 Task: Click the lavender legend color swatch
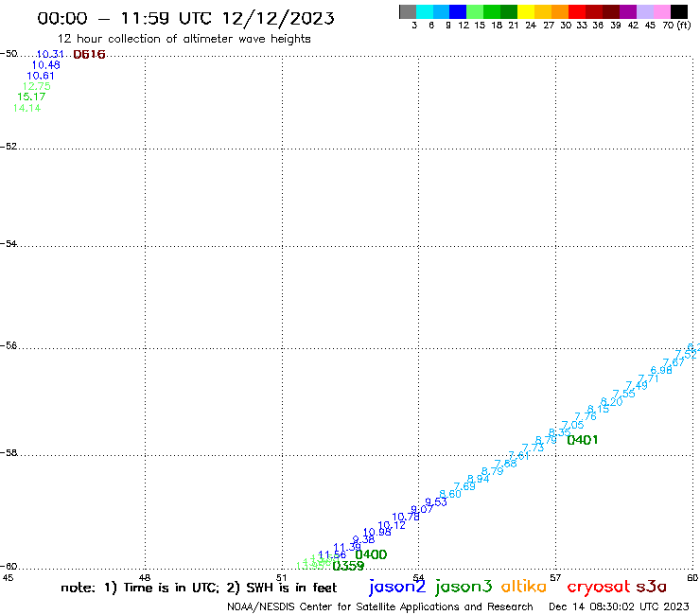645,12
